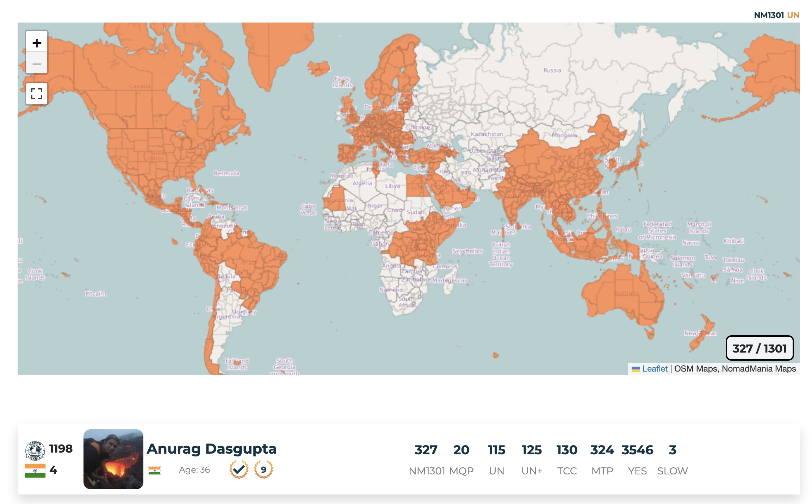
Task: Click the number 9 laurel badge
Action: (264, 469)
